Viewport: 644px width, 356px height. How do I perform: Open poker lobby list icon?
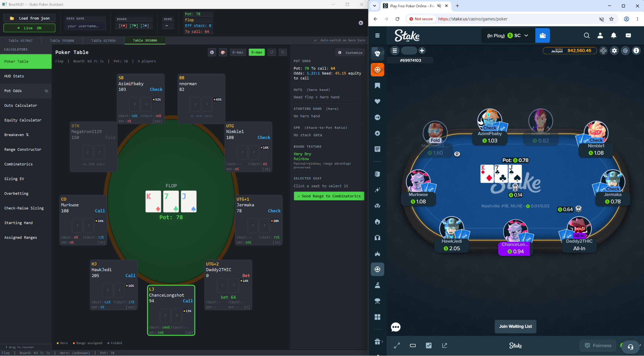[x=395, y=51]
